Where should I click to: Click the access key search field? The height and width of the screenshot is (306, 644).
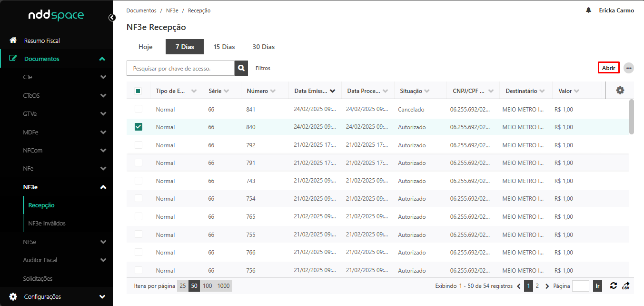point(180,68)
